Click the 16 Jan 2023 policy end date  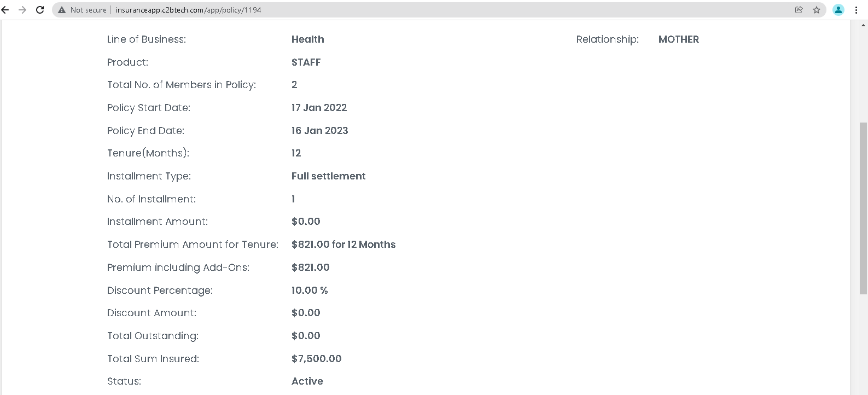(x=320, y=131)
